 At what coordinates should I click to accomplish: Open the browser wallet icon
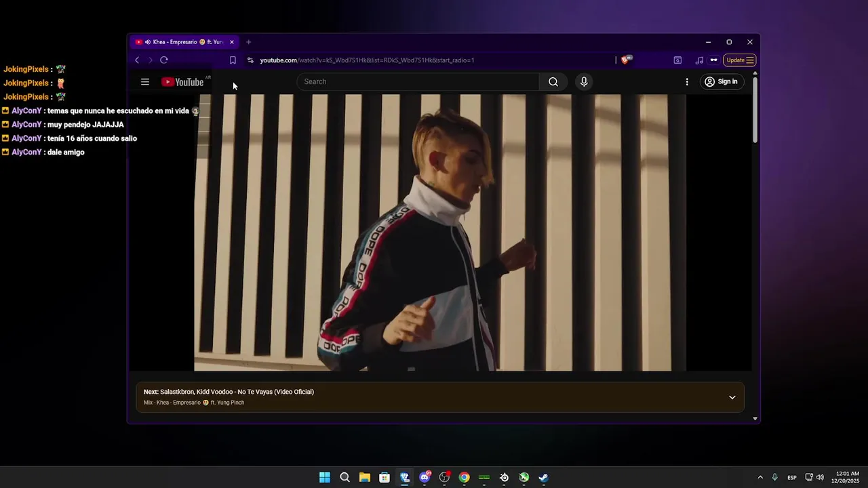(x=677, y=60)
